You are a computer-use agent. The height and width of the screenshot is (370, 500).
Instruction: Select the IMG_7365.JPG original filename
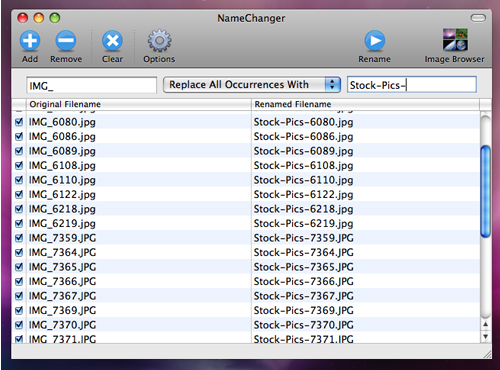pos(62,267)
